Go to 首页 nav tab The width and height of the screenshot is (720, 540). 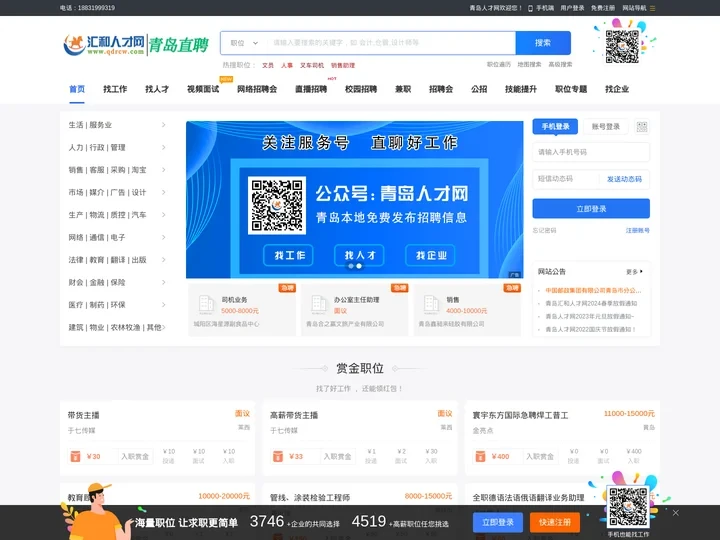tap(77, 89)
